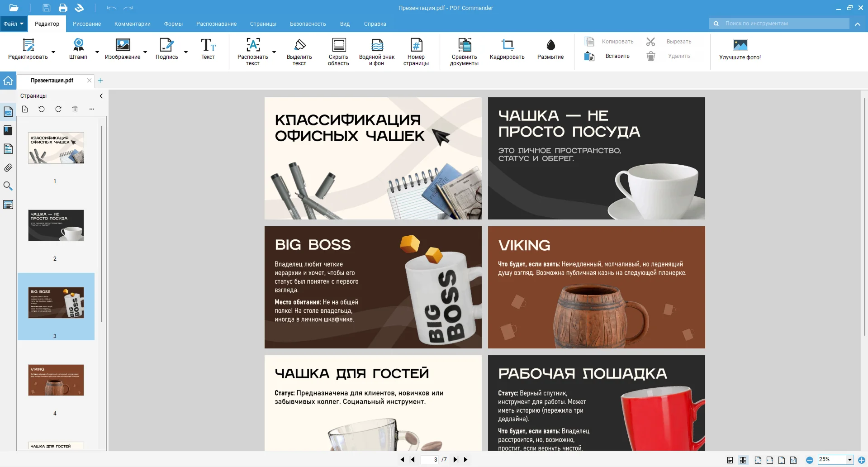Expand the Изображение dropdown arrow
The height and width of the screenshot is (467, 868).
point(144,51)
